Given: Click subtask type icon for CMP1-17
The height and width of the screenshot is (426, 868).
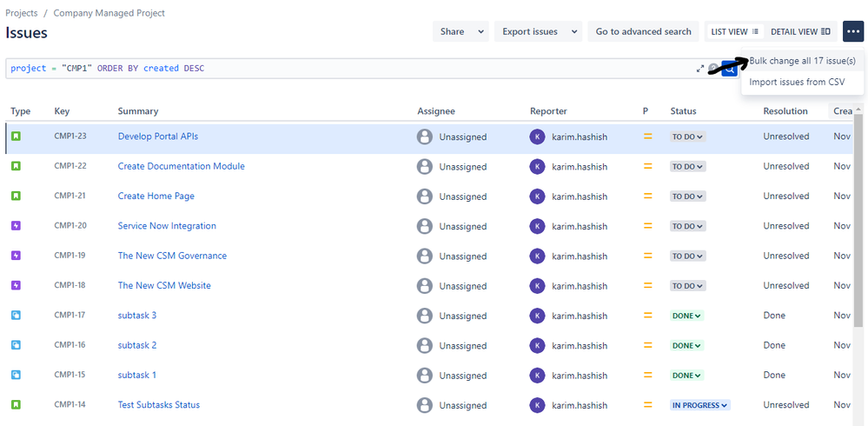Looking at the screenshot, I should tap(16, 316).
